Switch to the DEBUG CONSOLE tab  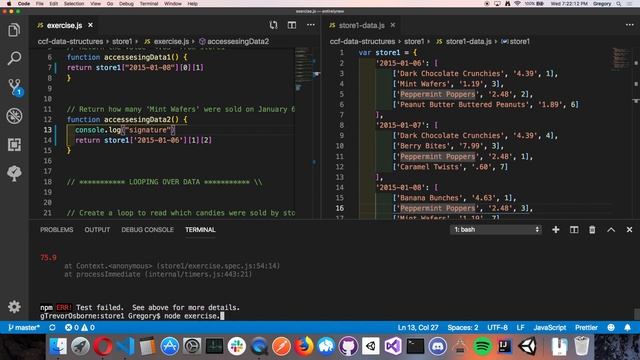(147, 230)
